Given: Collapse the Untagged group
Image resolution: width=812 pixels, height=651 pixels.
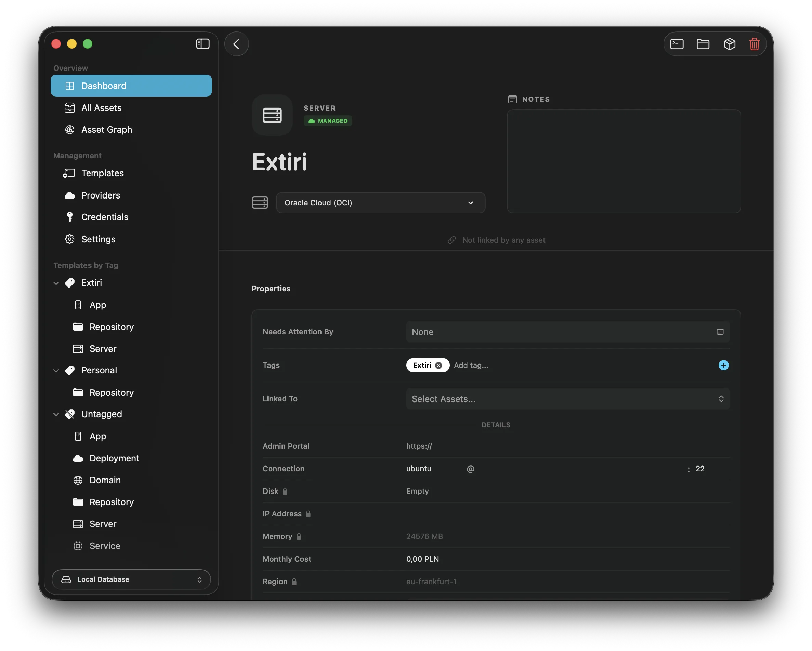Looking at the screenshot, I should pyautogui.click(x=56, y=414).
